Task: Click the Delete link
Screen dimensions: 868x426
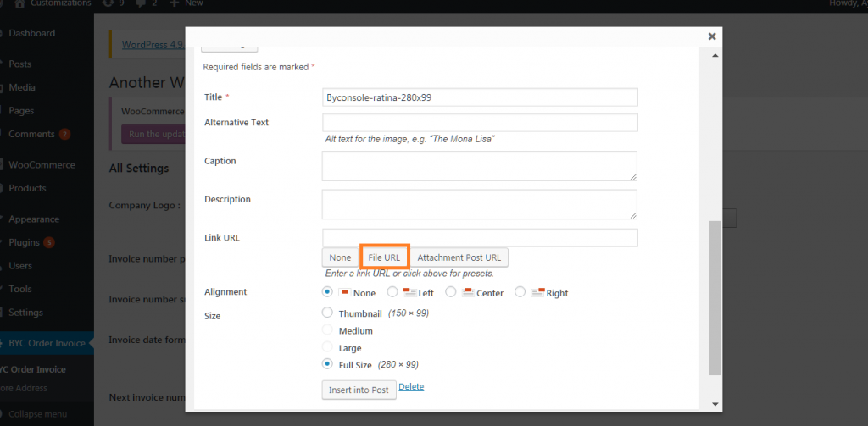Action: (x=411, y=387)
